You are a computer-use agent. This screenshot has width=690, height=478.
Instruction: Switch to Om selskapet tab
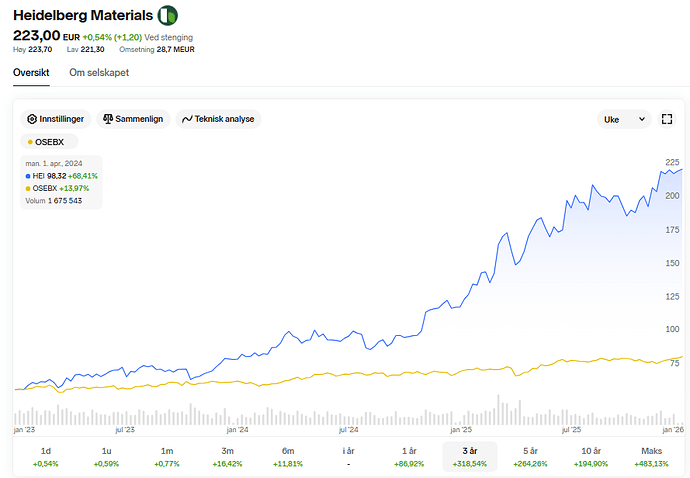coord(99,73)
